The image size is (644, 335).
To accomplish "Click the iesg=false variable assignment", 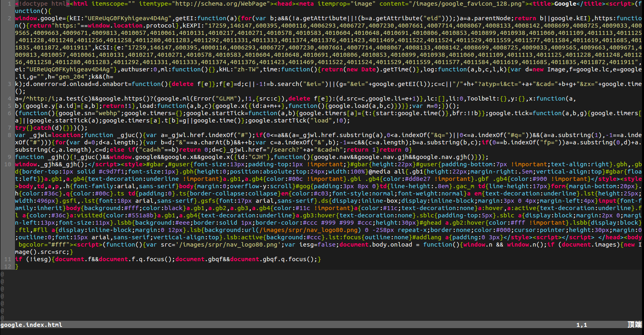I will click(318, 245).
